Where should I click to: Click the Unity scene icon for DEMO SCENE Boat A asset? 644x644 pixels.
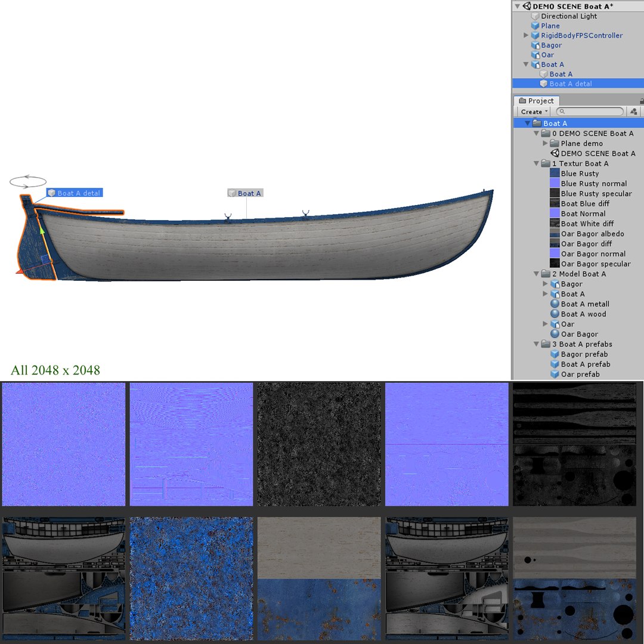[x=555, y=153]
